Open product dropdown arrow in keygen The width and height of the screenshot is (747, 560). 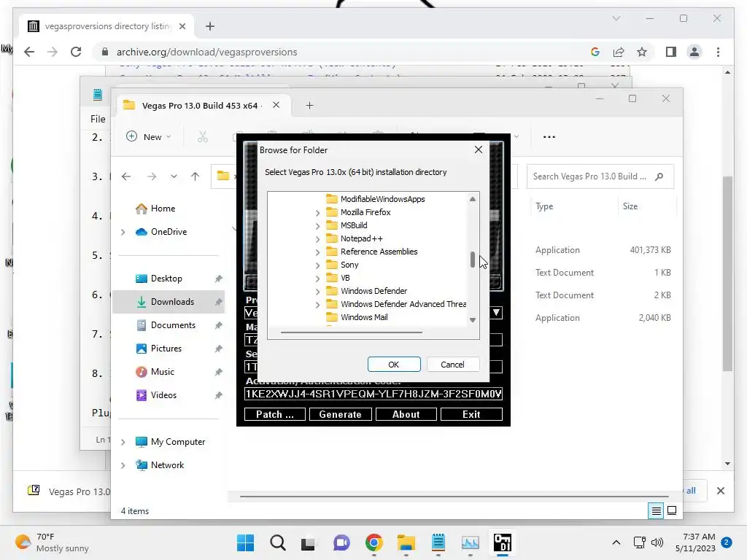(x=496, y=313)
